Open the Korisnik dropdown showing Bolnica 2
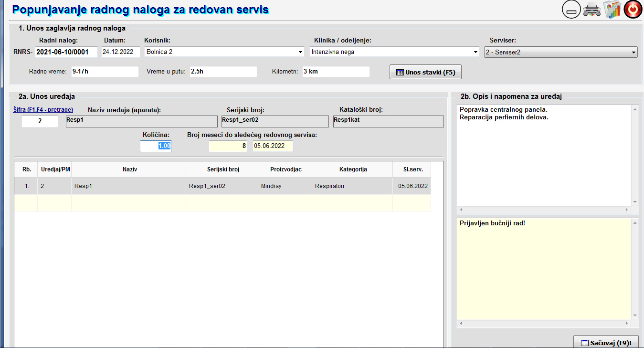The height and width of the screenshot is (348, 644). 224,52
